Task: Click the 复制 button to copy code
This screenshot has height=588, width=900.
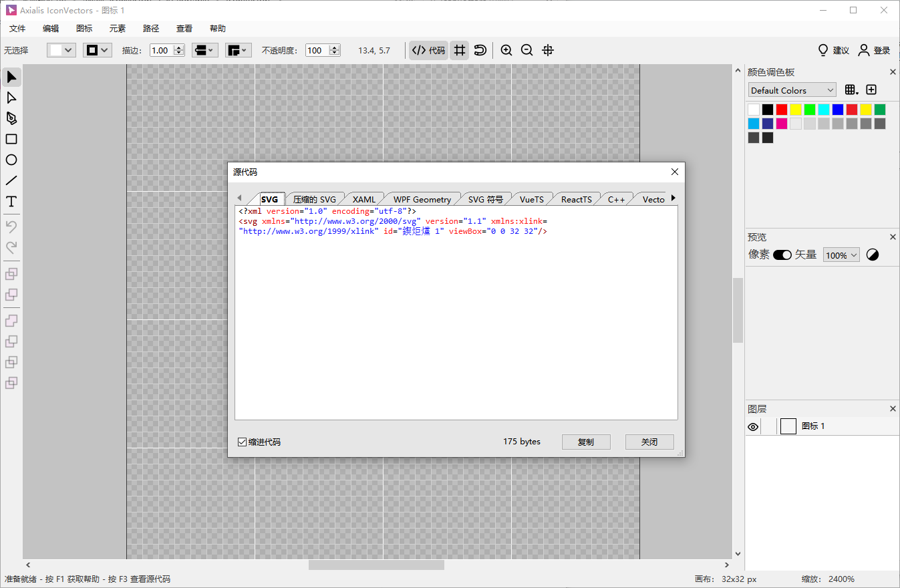Action: [x=586, y=442]
